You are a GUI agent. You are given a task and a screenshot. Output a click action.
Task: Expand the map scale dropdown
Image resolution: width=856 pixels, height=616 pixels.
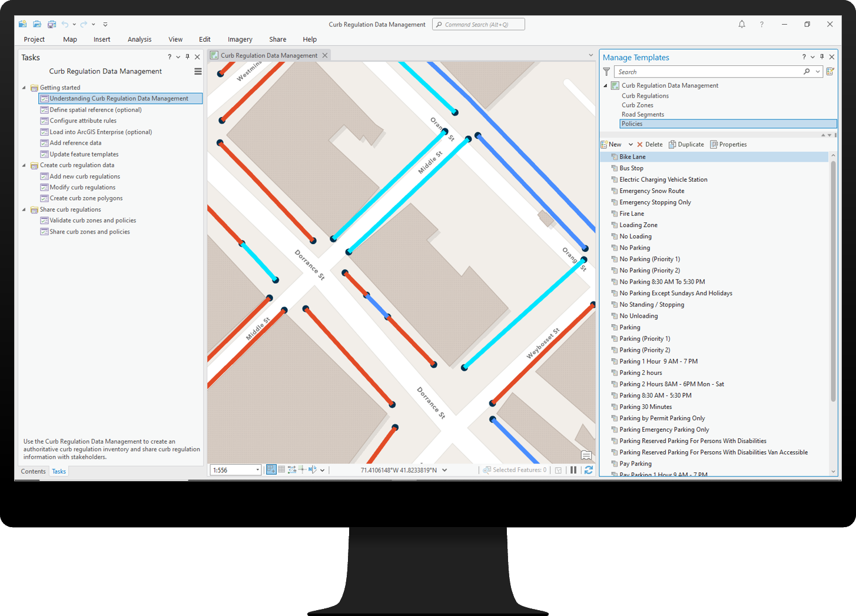coord(257,470)
